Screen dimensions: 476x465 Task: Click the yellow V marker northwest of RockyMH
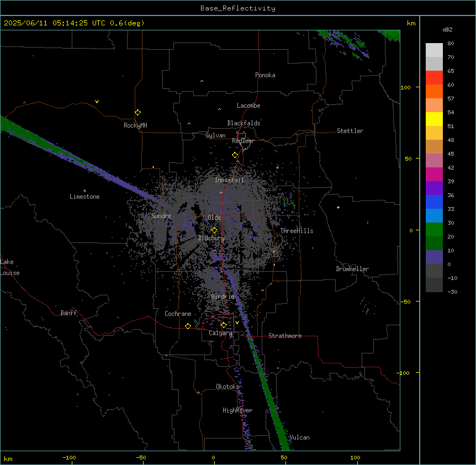[97, 102]
